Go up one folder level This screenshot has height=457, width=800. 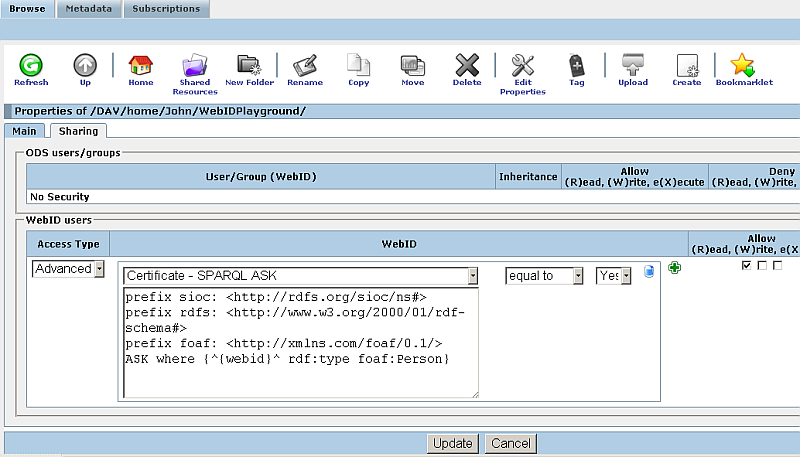[85, 66]
